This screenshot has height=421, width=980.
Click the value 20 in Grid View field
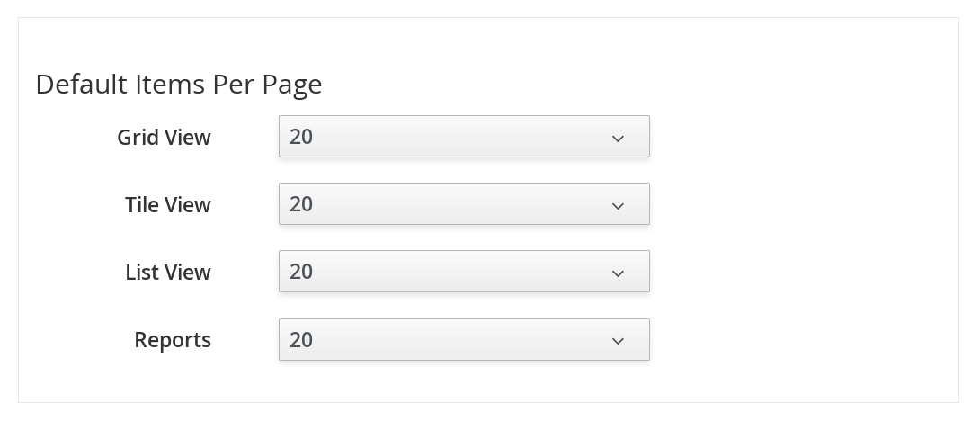click(301, 137)
